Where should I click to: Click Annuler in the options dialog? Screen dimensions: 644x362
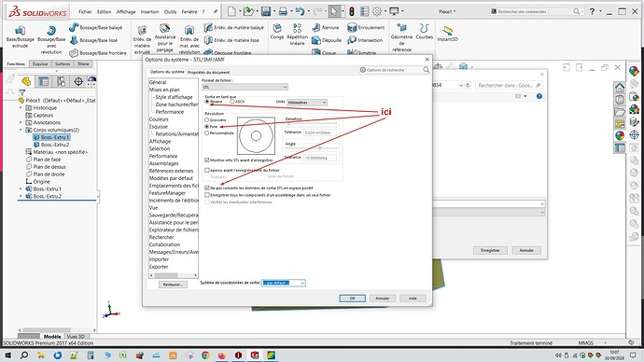(383, 299)
